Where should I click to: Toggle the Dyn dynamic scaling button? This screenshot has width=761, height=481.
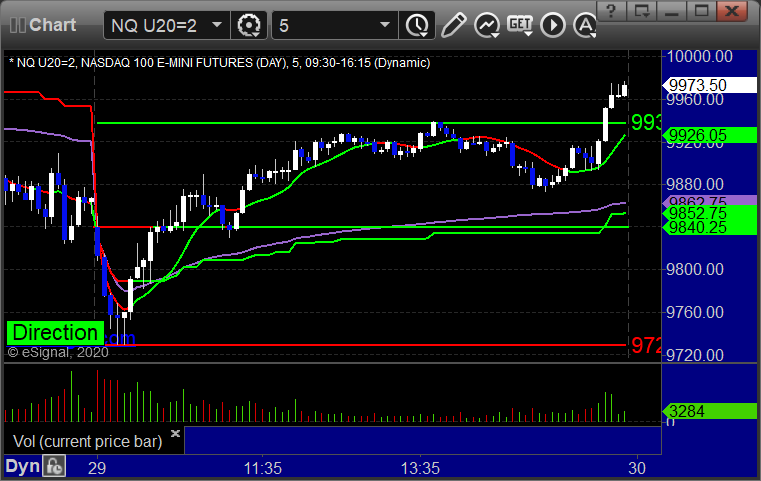(23, 466)
